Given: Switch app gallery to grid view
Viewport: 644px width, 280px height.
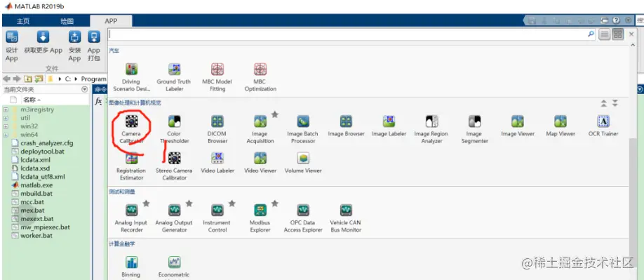Looking at the screenshot, I should [618, 34].
